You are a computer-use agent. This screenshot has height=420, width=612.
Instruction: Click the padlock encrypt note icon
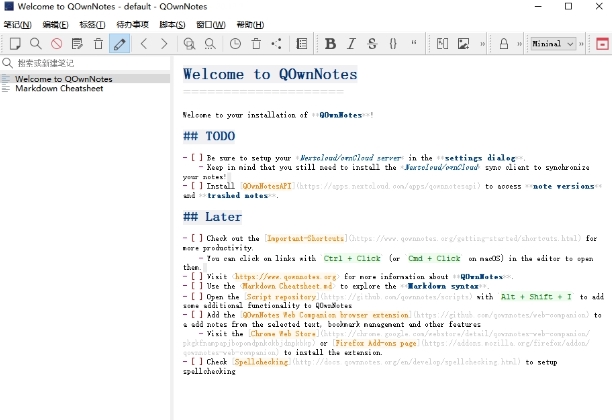504,43
